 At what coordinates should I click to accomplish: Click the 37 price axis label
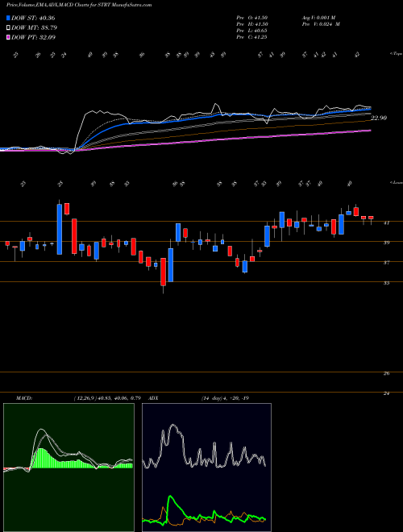[x=387, y=263]
